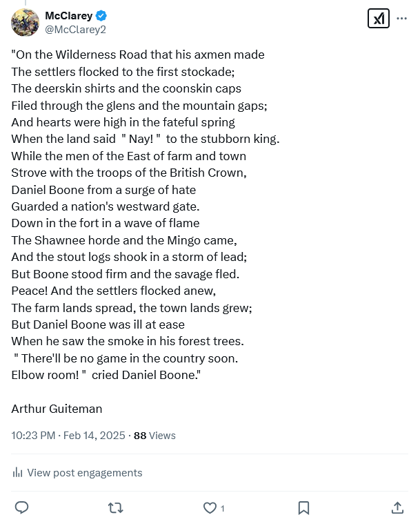Click the like count next to heart
Screen dimensions: 420x524
point(222,509)
